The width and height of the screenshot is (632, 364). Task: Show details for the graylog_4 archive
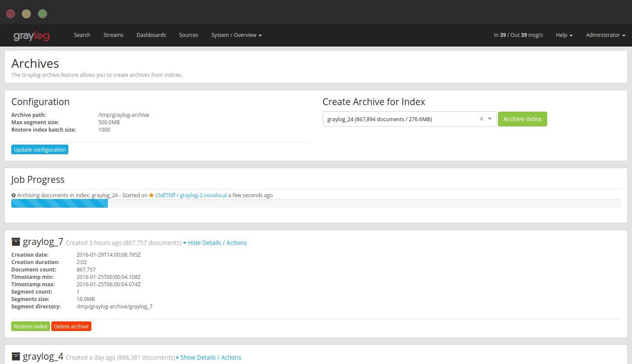(209, 357)
